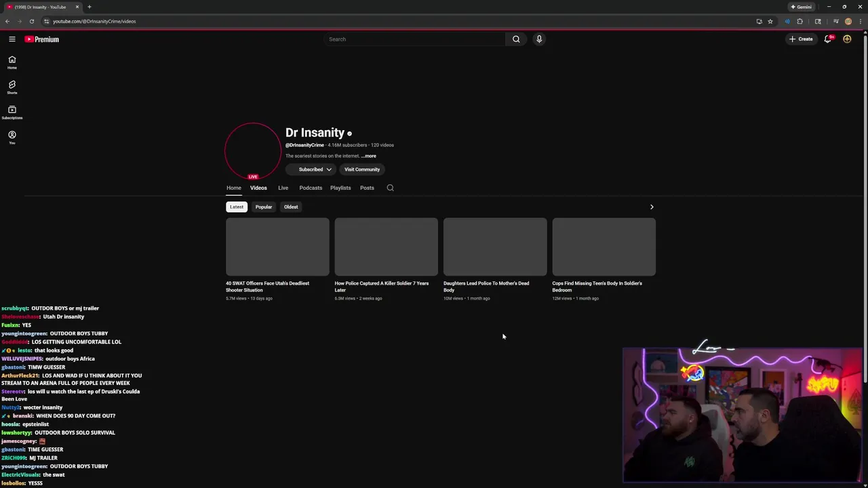Screen dimensions: 868x488
Task: Click the Dr Insanity channel name
Action: click(315, 133)
